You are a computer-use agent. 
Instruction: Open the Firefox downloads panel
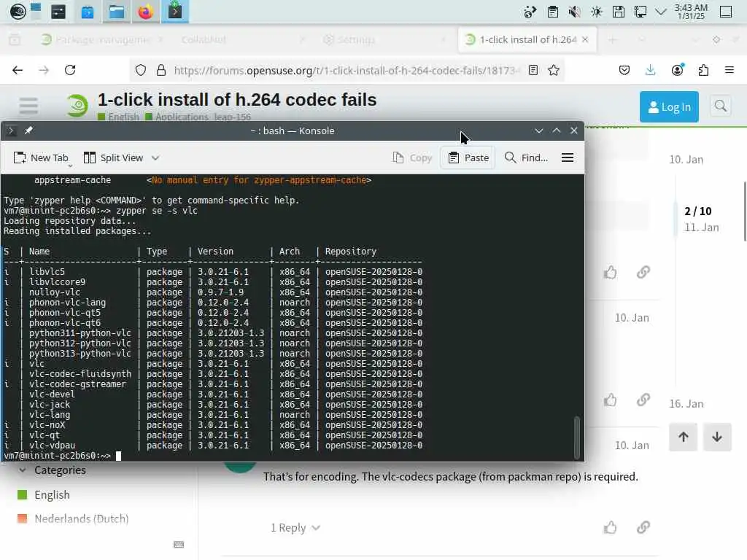[x=650, y=71]
